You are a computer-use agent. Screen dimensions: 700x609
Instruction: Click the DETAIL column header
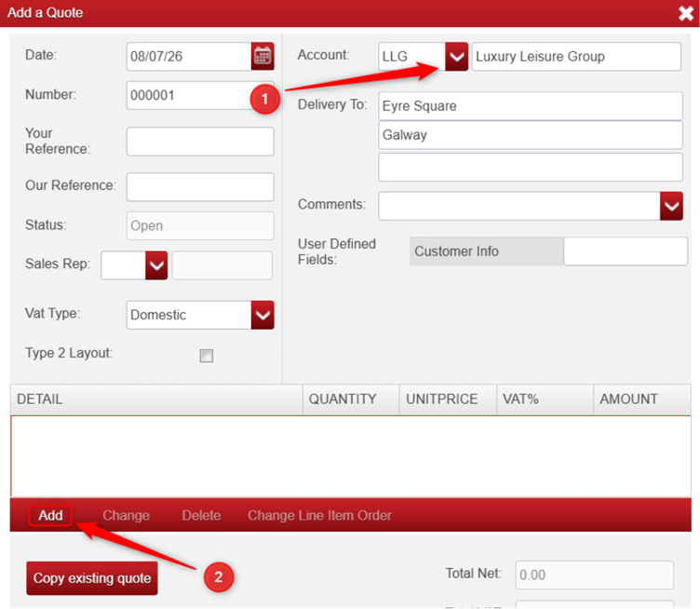point(156,399)
